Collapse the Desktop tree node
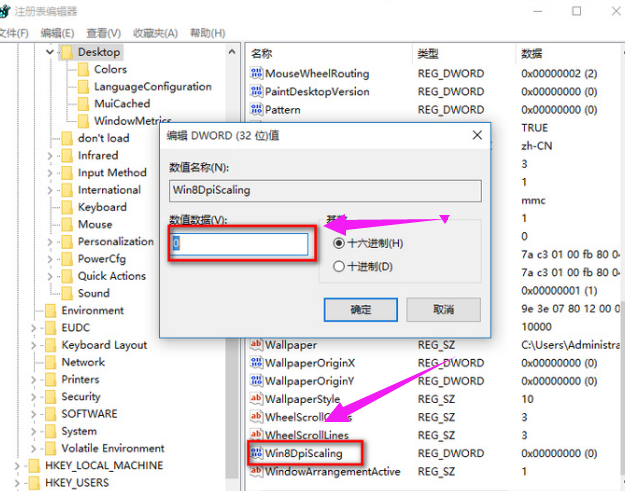Screen dimensions: 625x491 point(50,52)
